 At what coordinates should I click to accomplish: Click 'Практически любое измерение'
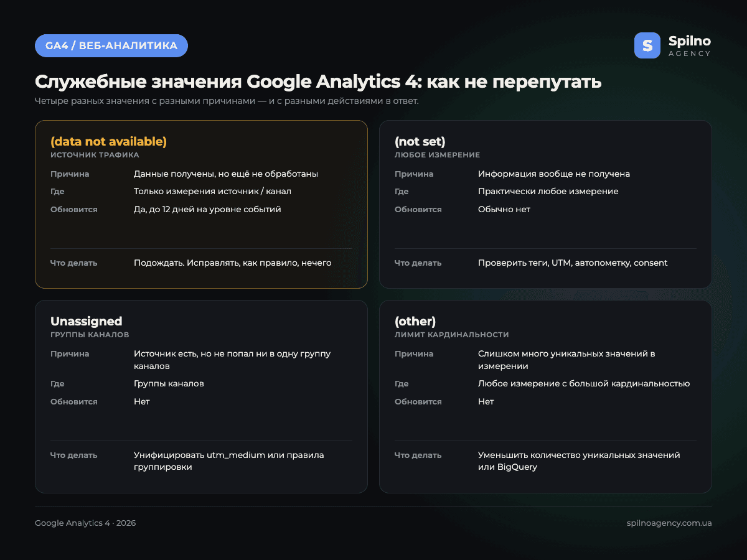[548, 192]
